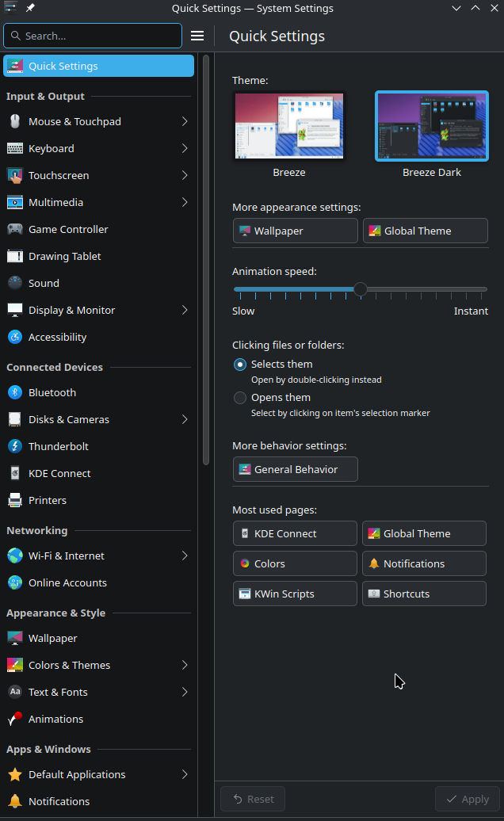Expand Mouse & Touchpad chevron
Viewport: 504px width, 821px height.
click(185, 121)
